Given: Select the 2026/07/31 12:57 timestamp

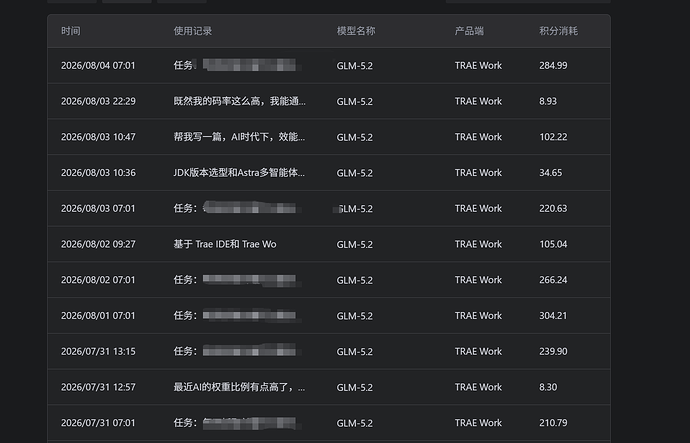Looking at the screenshot, I should (98, 387).
